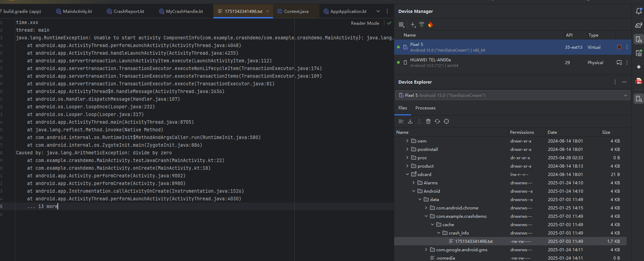Collapse the data folder
The image size is (644, 261).
[420, 199]
